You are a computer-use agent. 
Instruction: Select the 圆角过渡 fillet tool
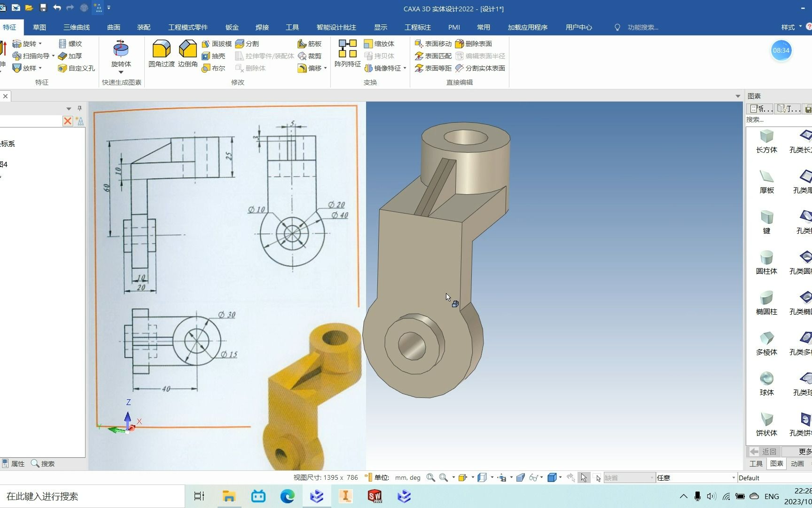click(x=161, y=53)
